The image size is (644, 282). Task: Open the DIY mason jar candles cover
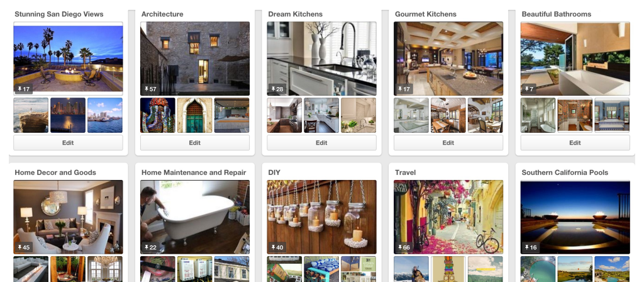click(x=321, y=217)
